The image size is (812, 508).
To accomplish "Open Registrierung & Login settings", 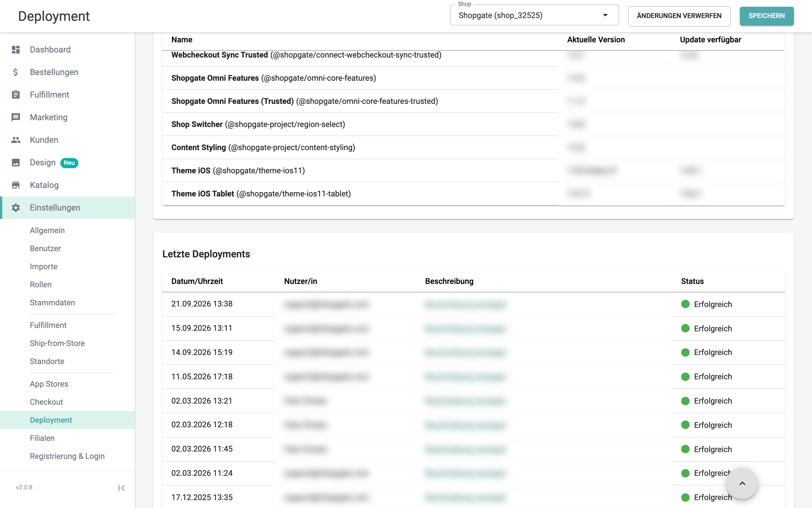I will click(67, 456).
